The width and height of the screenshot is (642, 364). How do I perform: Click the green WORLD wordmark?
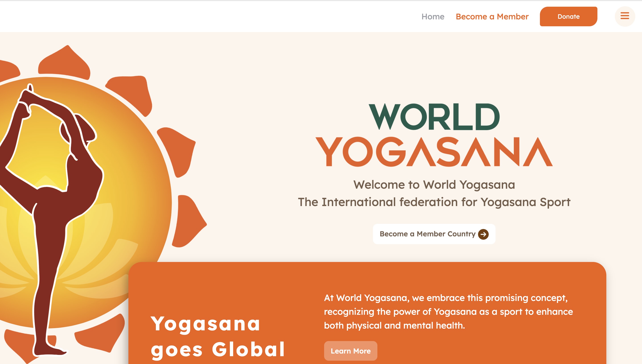[x=434, y=117]
